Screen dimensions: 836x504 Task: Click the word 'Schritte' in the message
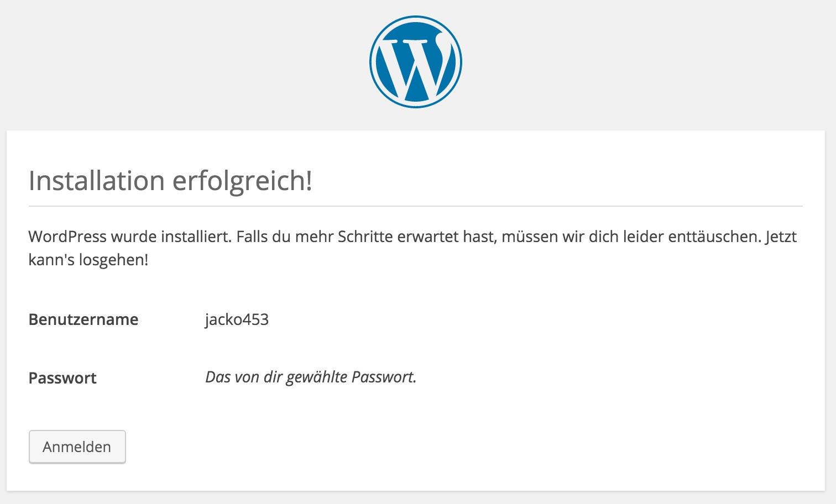click(365, 237)
